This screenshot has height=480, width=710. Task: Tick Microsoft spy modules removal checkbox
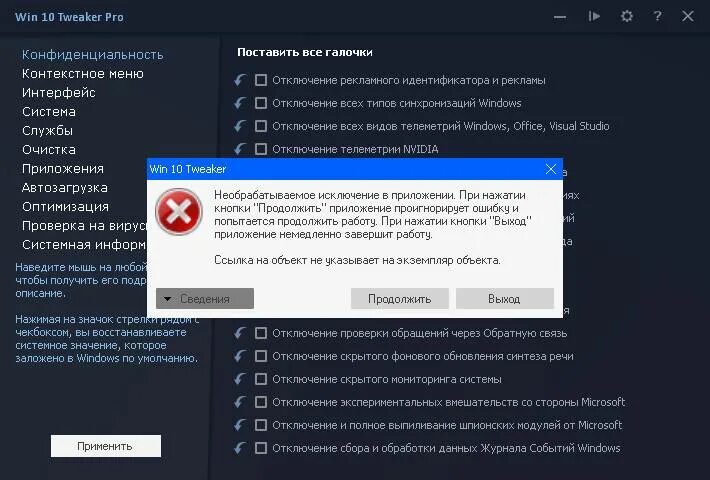tap(261, 425)
